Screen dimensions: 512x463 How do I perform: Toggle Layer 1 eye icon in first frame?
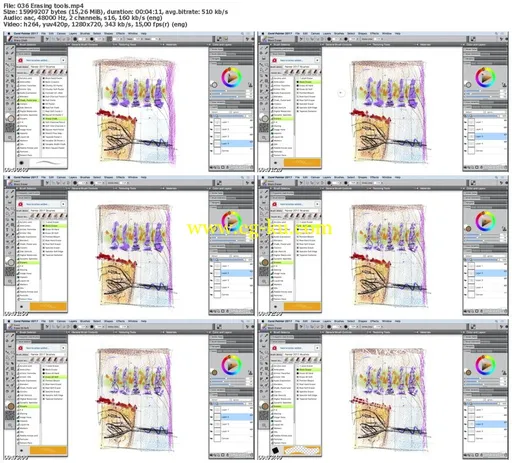211,122
